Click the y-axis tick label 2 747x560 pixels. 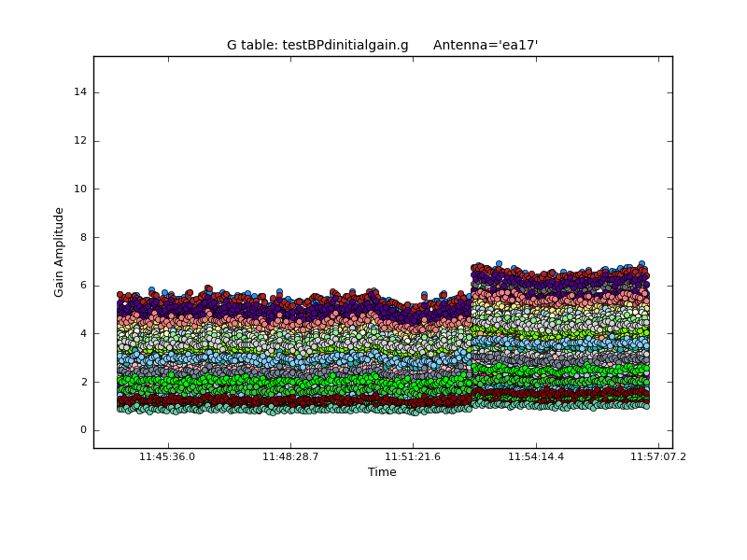tap(84, 382)
